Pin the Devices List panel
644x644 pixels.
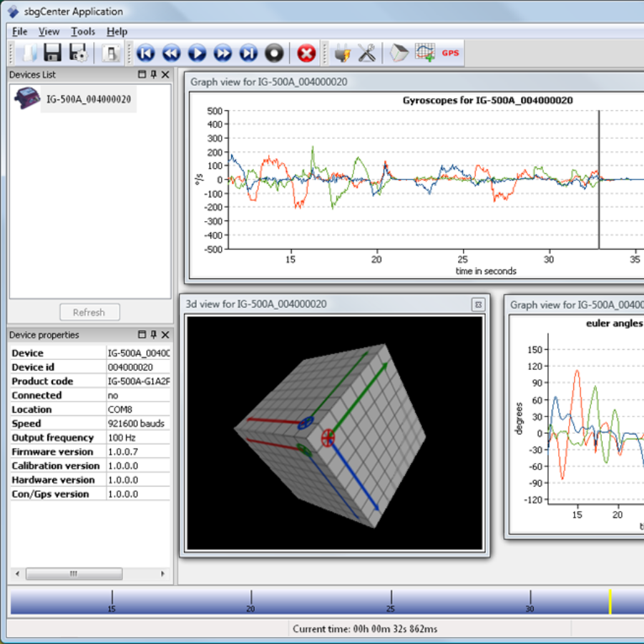(154, 74)
